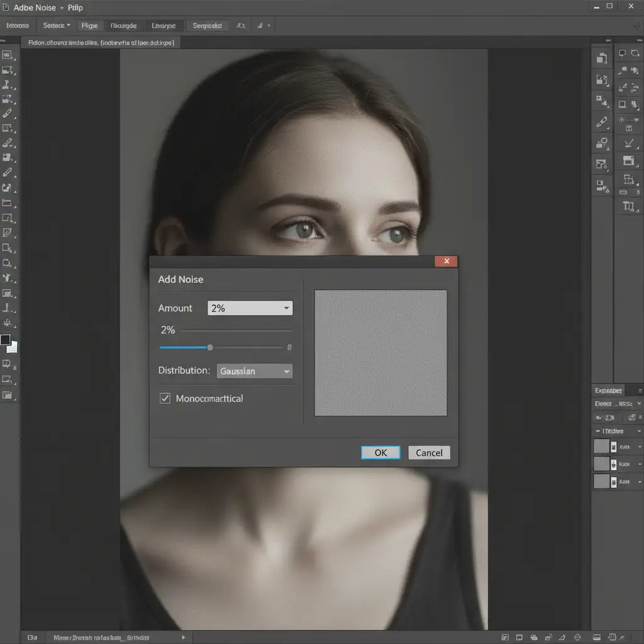Click the pen-shaped icon in right panel
Image resolution: width=644 pixels, height=644 pixels.
[602, 121]
